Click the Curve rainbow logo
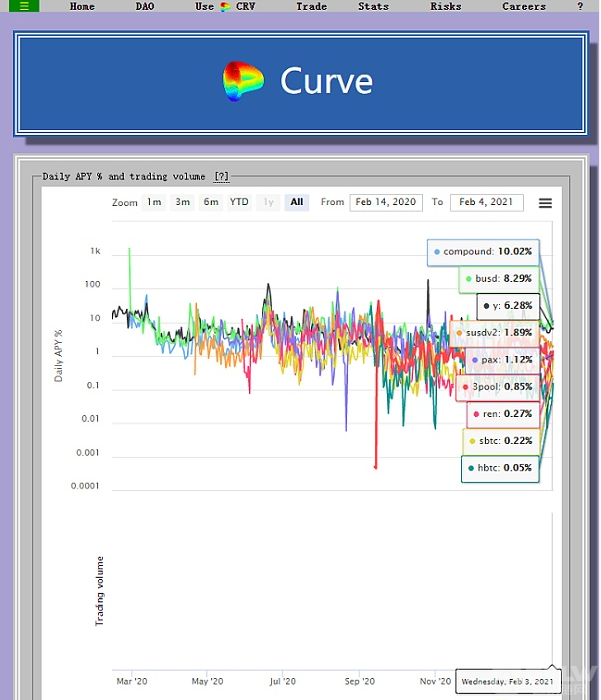The width and height of the screenshot is (601, 700). pos(243,81)
